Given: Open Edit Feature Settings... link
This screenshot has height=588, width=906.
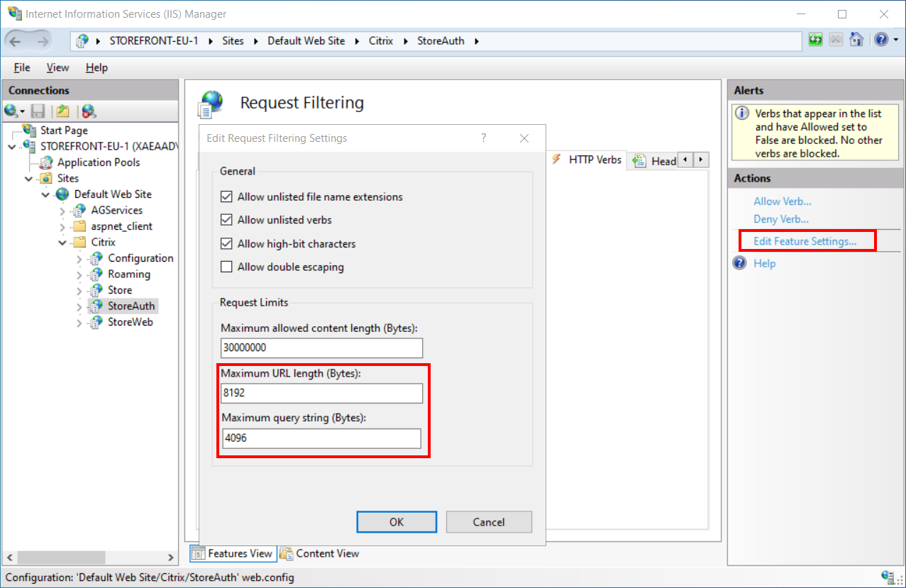Looking at the screenshot, I should tap(805, 241).
